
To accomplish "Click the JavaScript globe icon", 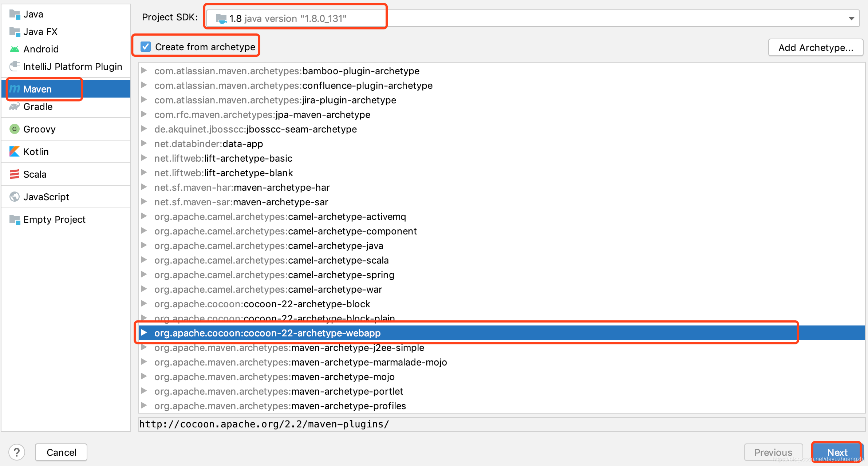I will click(15, 197).
